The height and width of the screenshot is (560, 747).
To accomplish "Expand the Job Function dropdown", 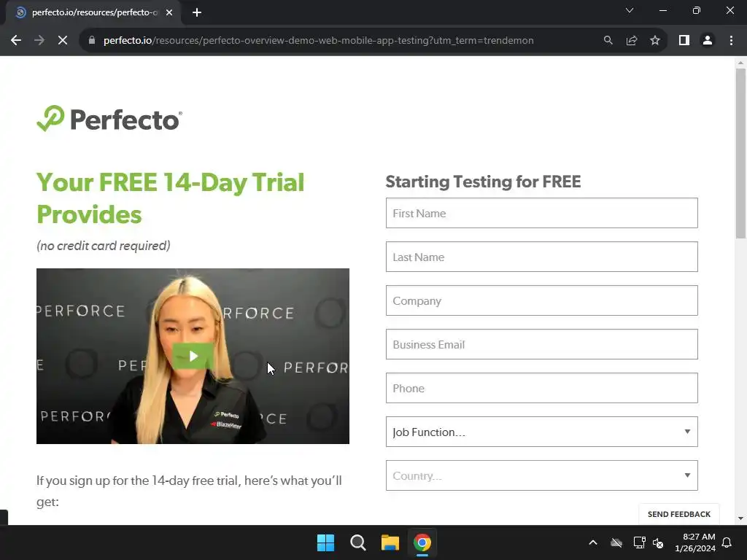I will point(542,432).
